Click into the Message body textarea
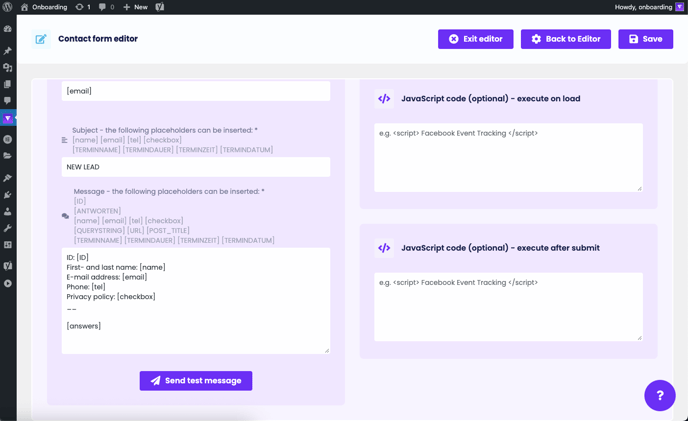688x421 pixels. tap(196, 301)
